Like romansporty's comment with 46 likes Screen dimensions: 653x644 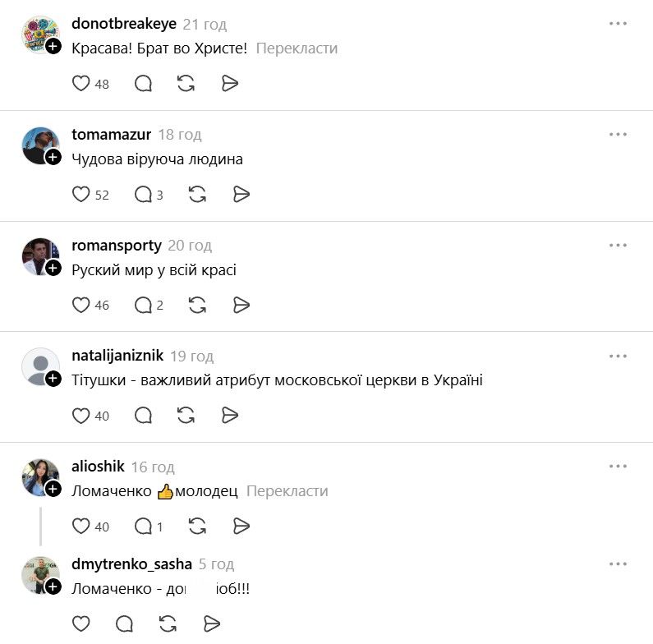[80, 305]
